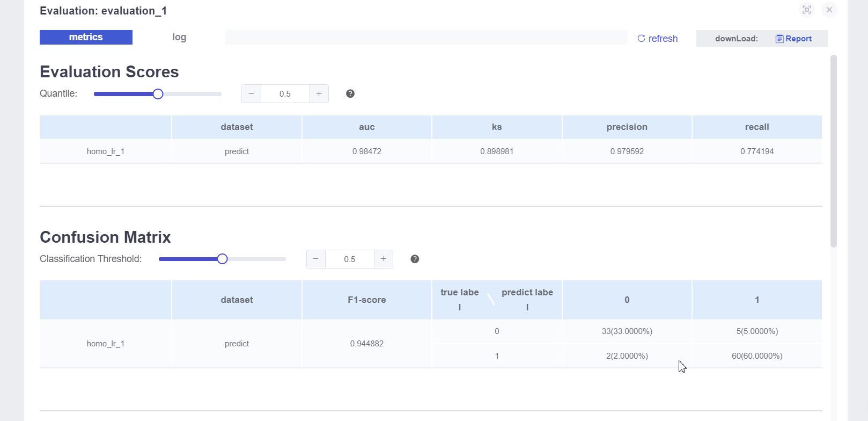Click homo_lr_1 in the Evaluation Scores table
The image size is (868, 421).
click(106, 151)
